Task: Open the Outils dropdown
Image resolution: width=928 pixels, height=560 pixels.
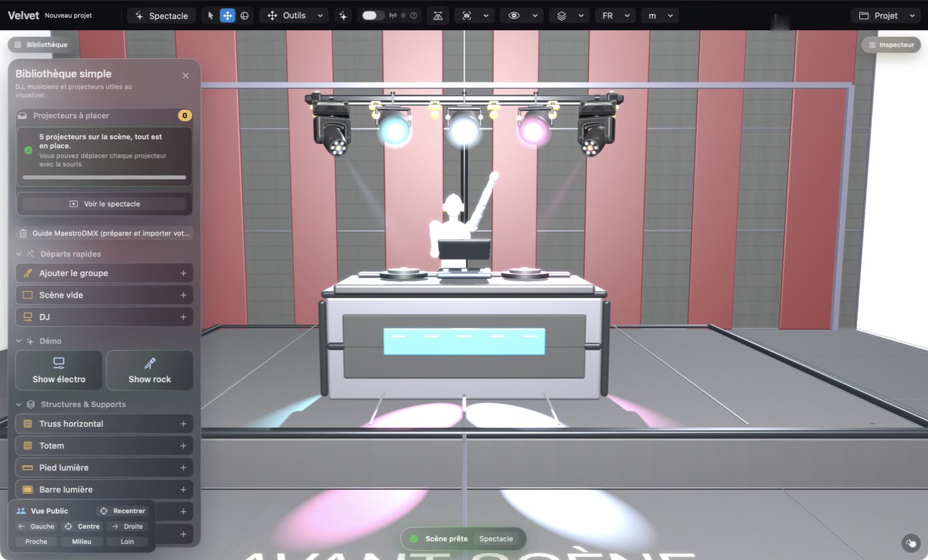Action: click(295, 15)
